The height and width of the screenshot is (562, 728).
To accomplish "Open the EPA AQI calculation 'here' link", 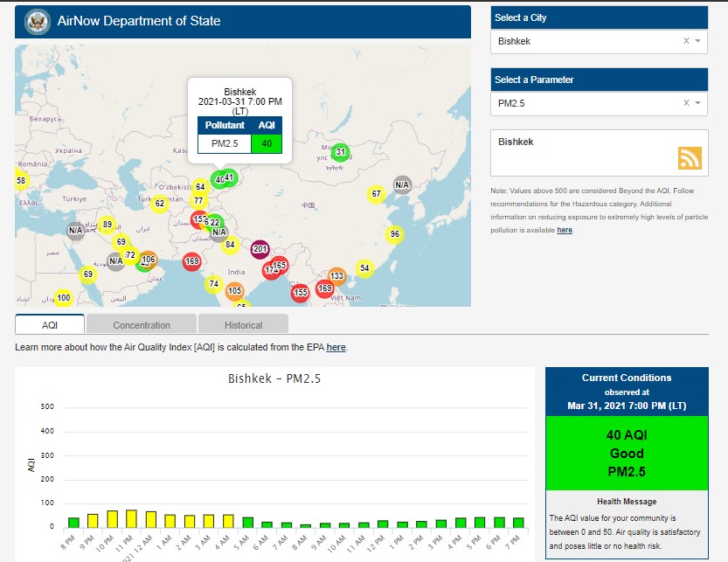I will [x=336, y=348].
